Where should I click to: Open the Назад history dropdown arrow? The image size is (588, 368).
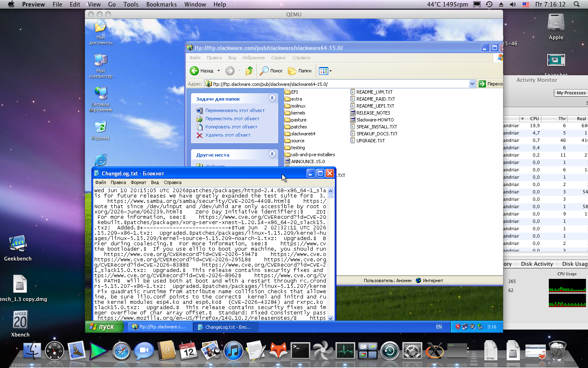pyautogui.click(x=218, y=71)
